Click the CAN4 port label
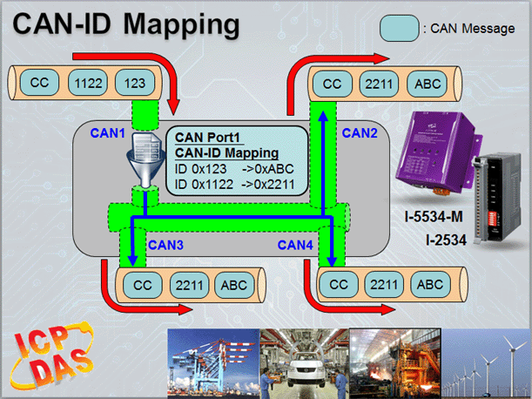Viewport: 532px width, 399px height. click(x=295, y=246)
